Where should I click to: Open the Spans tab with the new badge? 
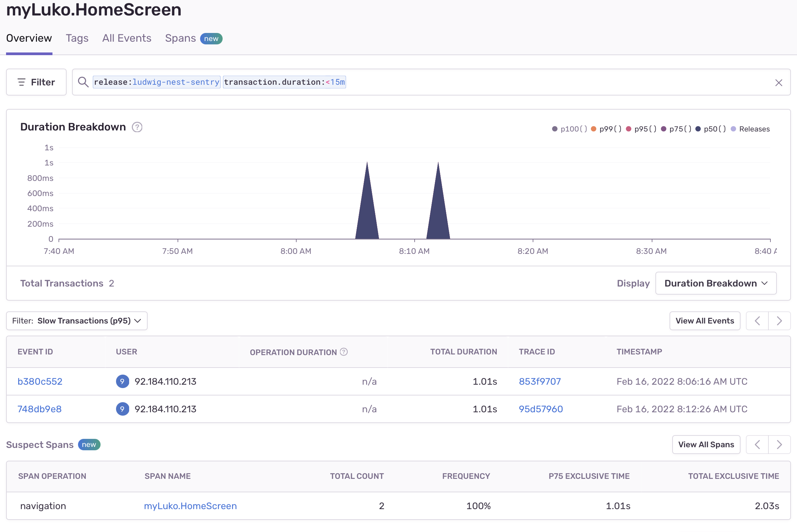pos(180,38)
